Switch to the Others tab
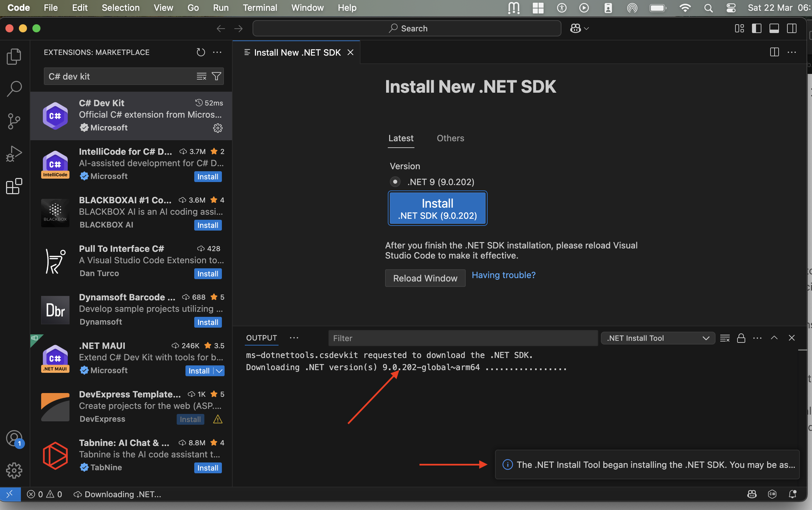The width and height of the screenshot is (812, 510). (x=450, y=138)
